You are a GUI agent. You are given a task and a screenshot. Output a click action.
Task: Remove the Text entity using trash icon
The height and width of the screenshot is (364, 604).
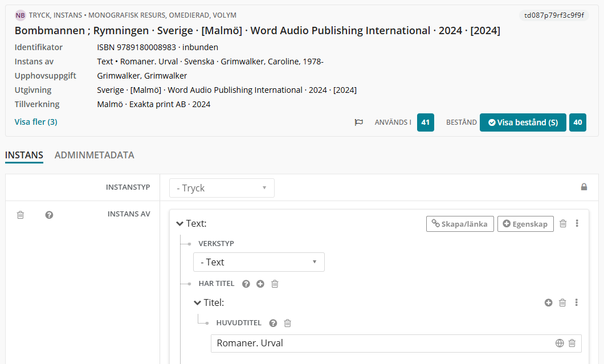click(x=563, y=223)
